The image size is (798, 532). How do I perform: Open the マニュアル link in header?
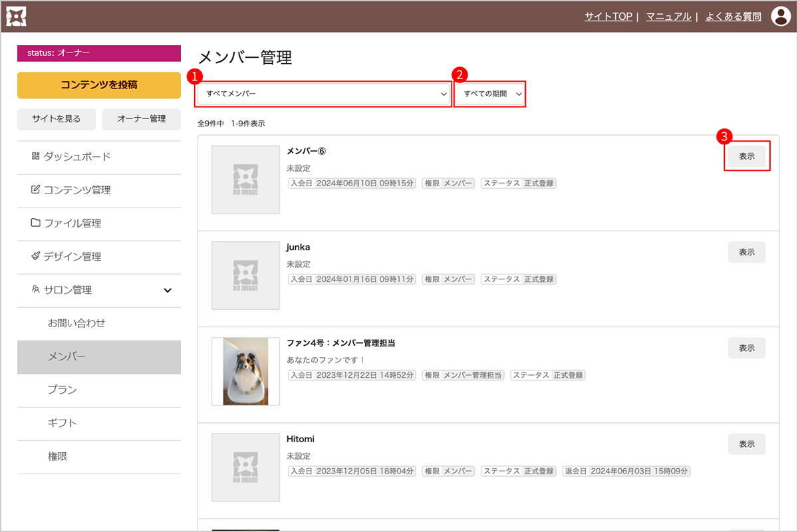(x=668, y=17)
